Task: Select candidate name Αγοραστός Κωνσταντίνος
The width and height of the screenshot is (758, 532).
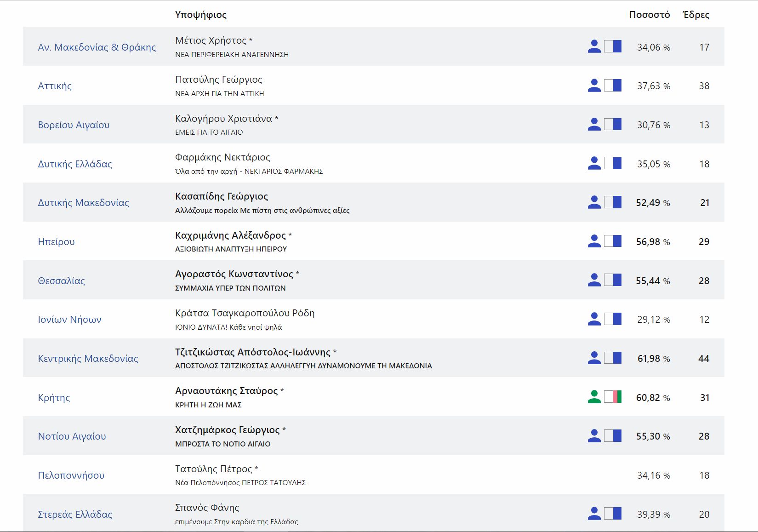Action: click(234, 274)
